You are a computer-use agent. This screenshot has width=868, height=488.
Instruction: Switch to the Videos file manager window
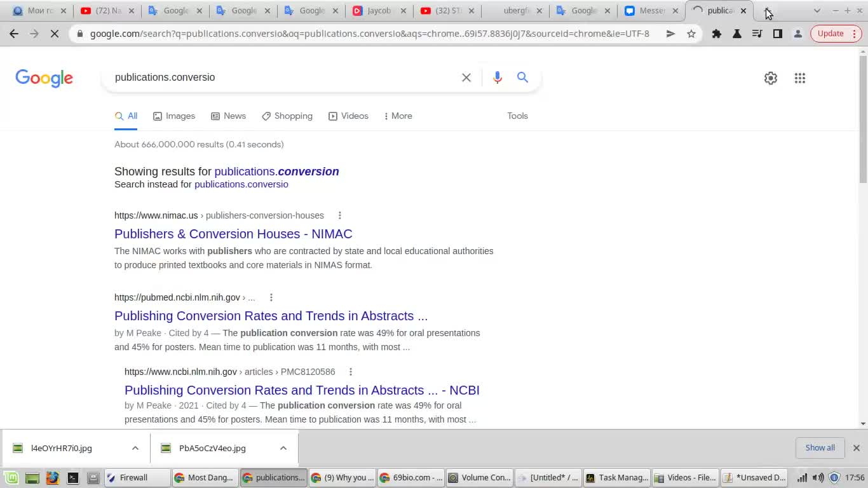[x=686, y=478]
